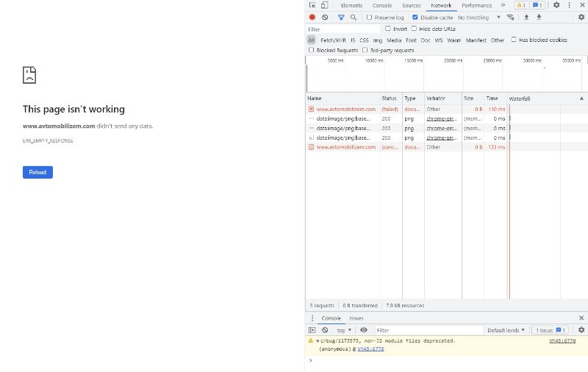Click the Import HAR file upload icon
This screenshot has width=588, height=372.
526,17
